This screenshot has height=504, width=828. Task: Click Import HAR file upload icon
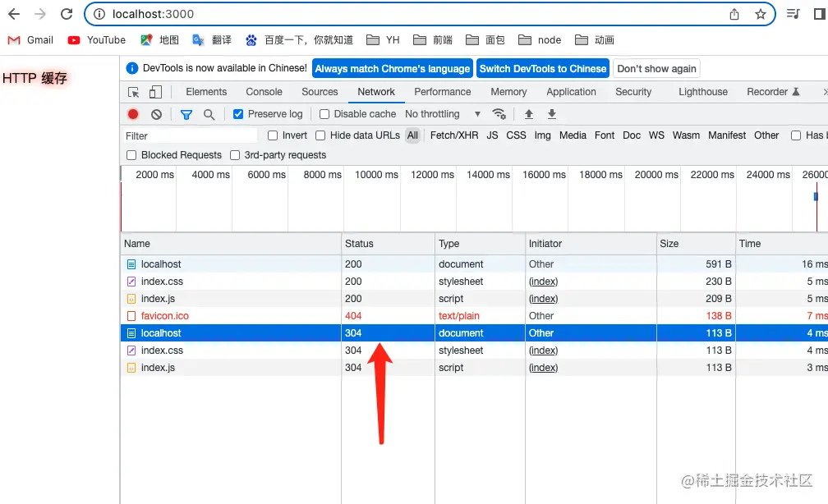[529, 114]
